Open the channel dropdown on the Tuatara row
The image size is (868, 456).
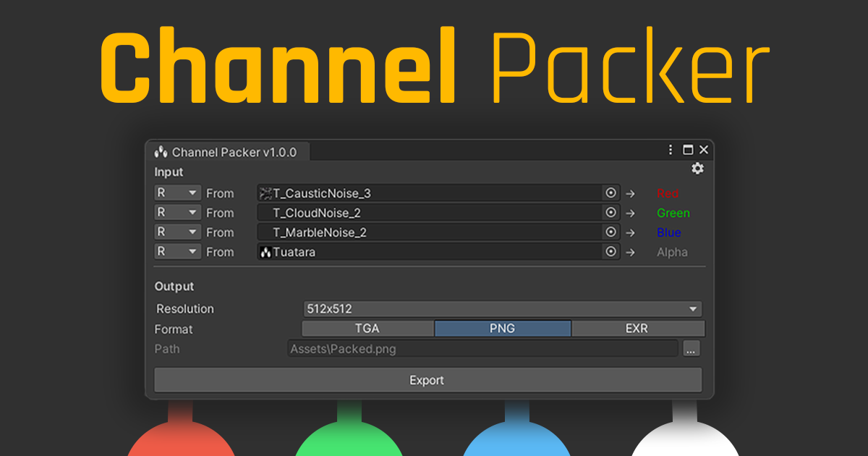pyautogui.click(x=176, y=252)
